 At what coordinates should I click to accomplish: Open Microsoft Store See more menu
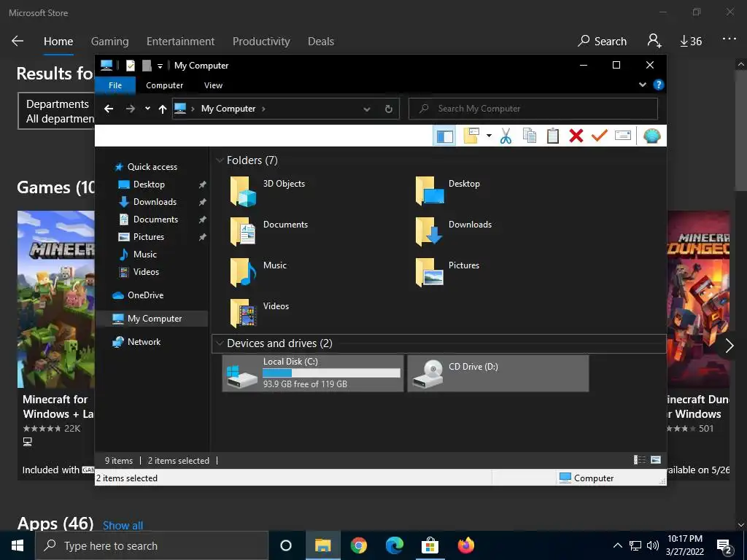click(729, 39)
